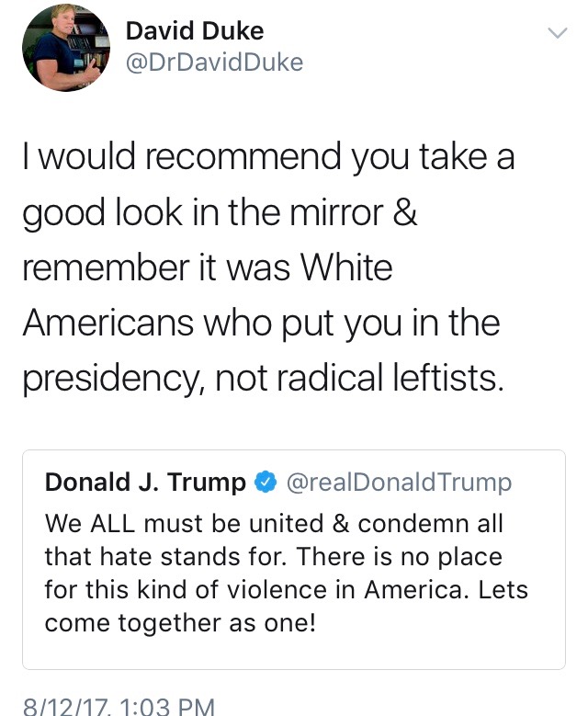Image resolution: width=588 pixels, height=716 pixels.
Task: Select "Donald J. Trump" name in quoted tweet
Action: click(x=145, y=482)
